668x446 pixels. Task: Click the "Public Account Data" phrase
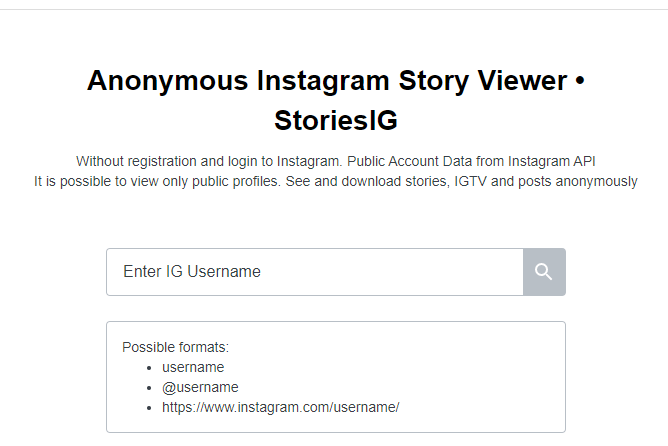point(409,161)
